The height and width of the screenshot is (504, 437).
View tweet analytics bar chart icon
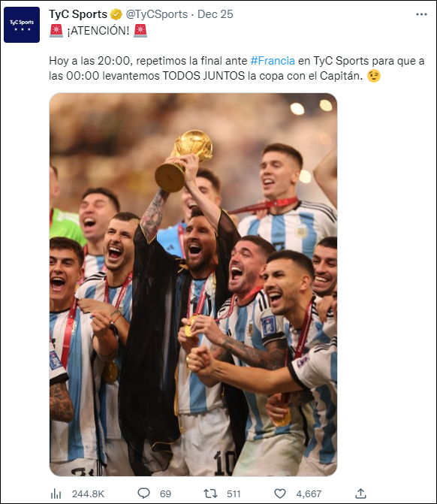coord(56,493)
